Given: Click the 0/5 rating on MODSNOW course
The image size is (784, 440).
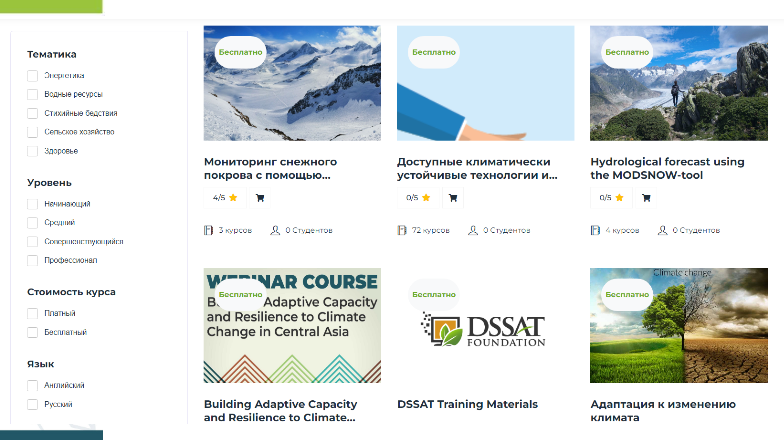Looking at the screenshot, I should 611,198.
